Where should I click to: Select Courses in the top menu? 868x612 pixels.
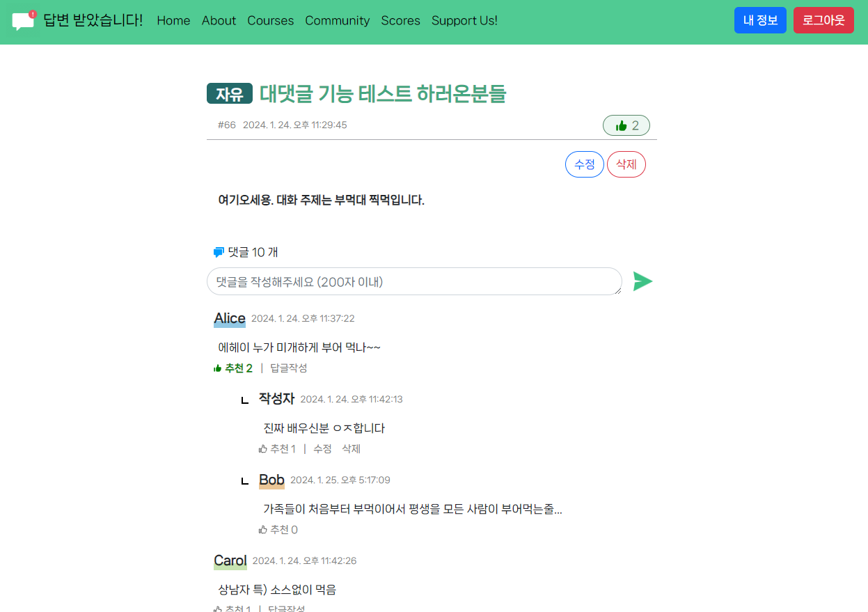click(x=270, y=21)
